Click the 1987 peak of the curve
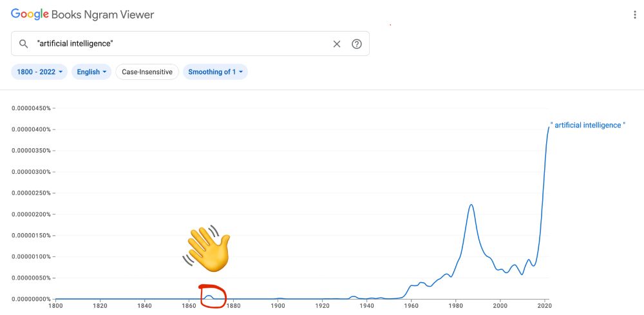Viewport: 644px width, 315px height. [471, 204]
